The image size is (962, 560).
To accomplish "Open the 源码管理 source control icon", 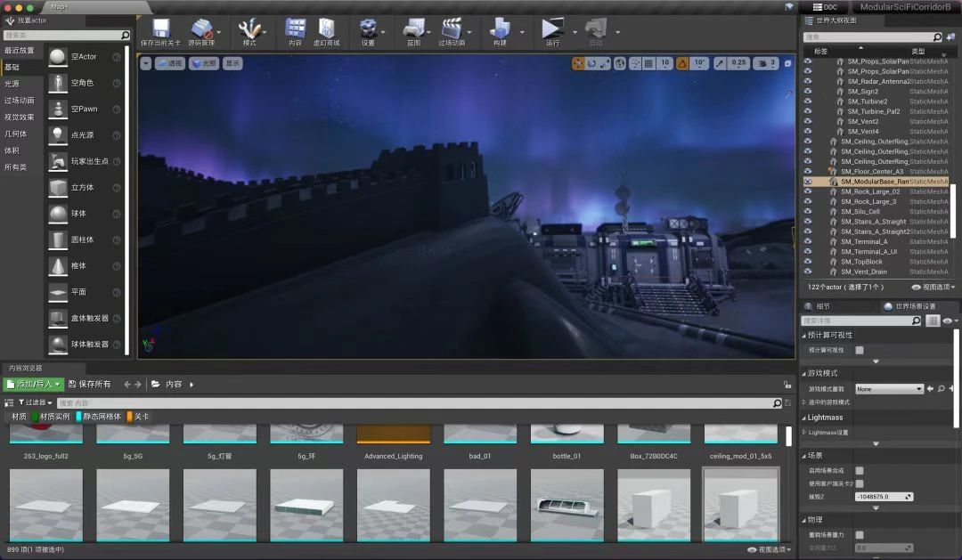I will [x=202, y=28].
